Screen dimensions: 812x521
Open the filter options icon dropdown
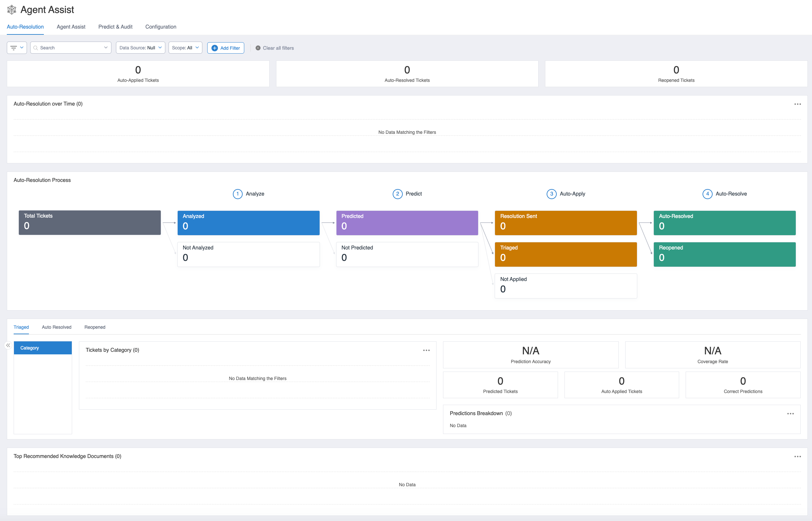point(17,48)
